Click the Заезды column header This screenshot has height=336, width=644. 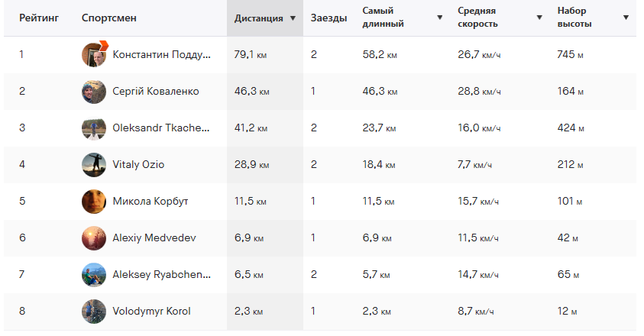(328, 18)
